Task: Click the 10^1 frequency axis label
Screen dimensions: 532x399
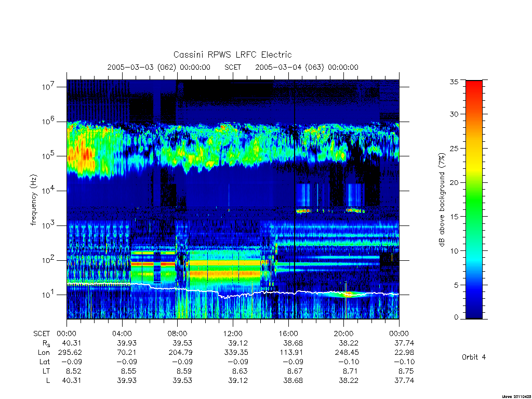Action: [x=49, y=295]
